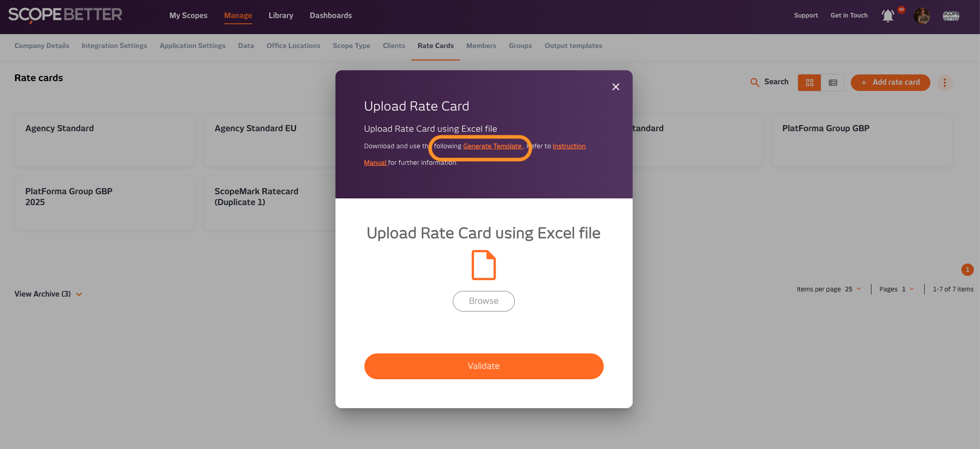Image resolution: width=980 pixels, height=449 pixels.
Task: Switch to grid view layout
Action: click(x=809, y=83)
